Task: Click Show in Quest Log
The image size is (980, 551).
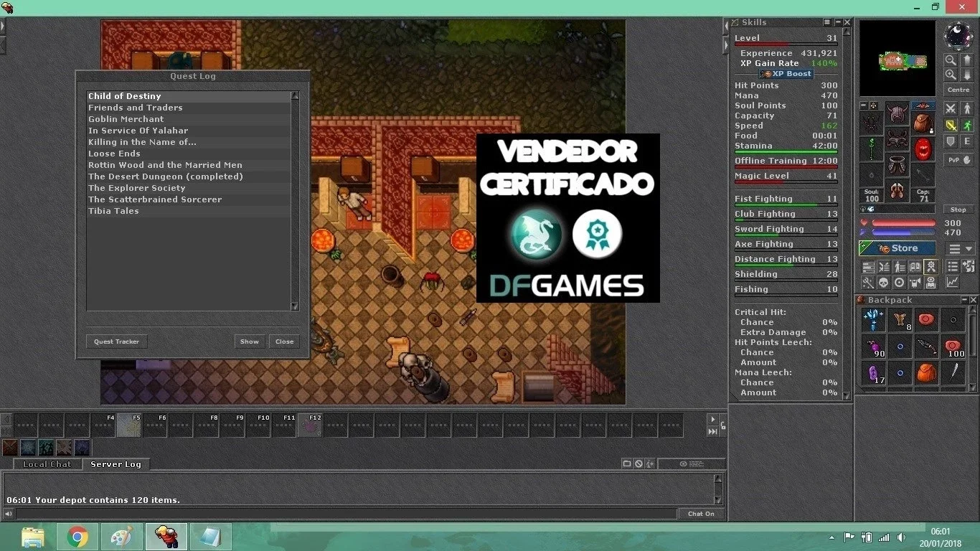Action: coord(250,342)
